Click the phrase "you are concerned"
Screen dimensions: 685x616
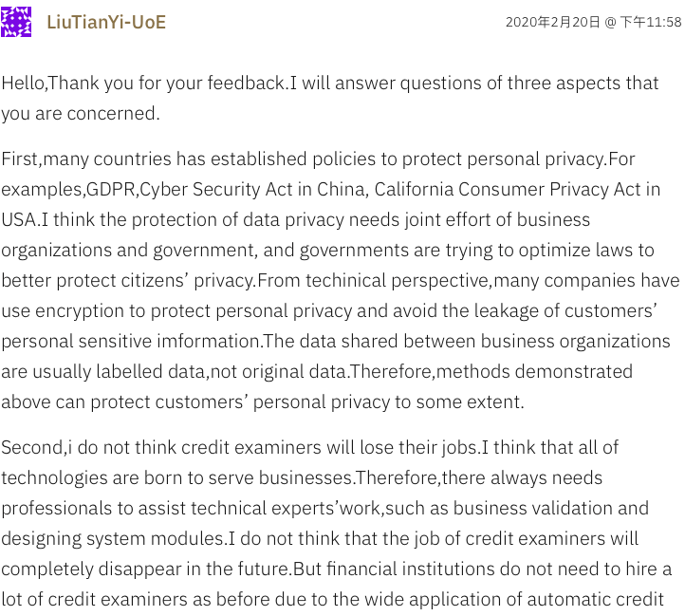pyautogui.click(x=79, y=113)
